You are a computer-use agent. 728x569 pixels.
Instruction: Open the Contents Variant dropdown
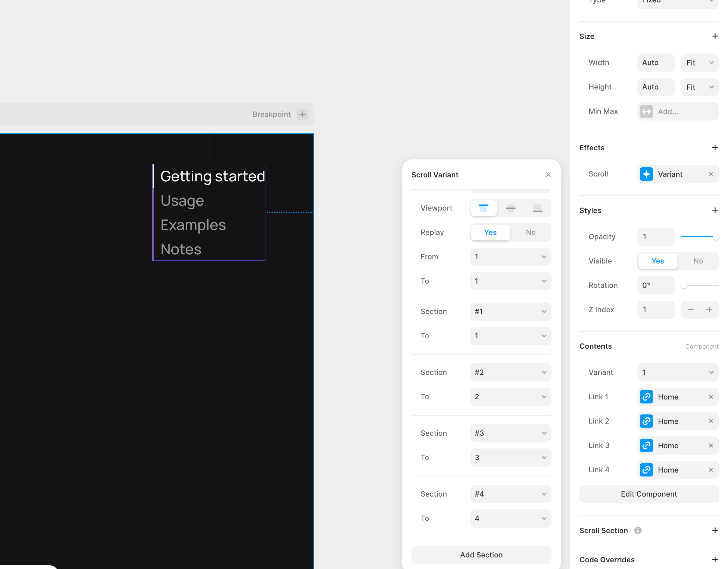tap(678, 372)
